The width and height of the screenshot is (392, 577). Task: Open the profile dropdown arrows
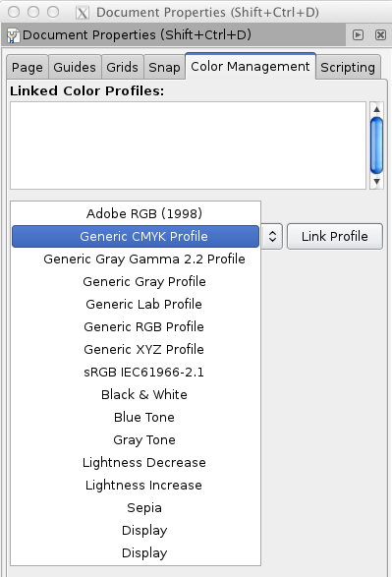coord(272,236)
